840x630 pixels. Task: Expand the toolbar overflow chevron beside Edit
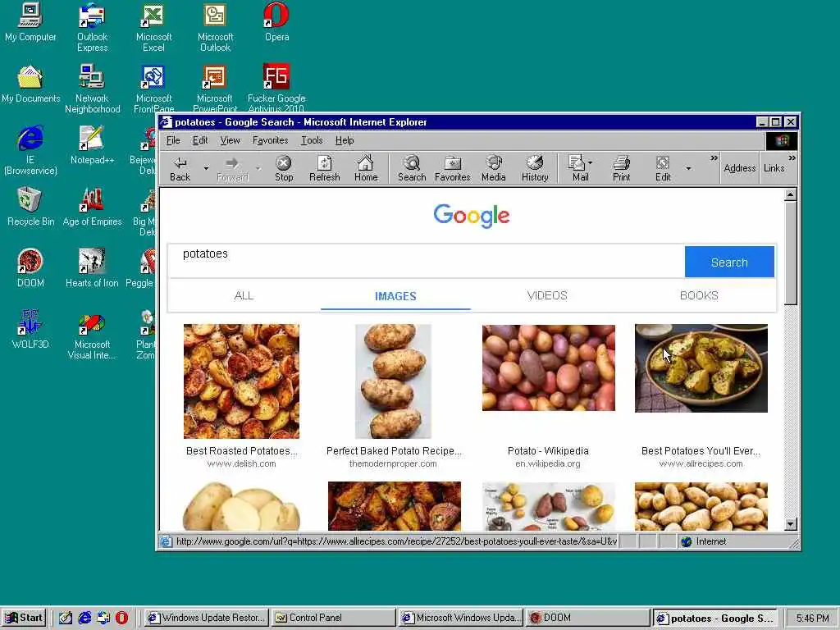coord(714,158)
